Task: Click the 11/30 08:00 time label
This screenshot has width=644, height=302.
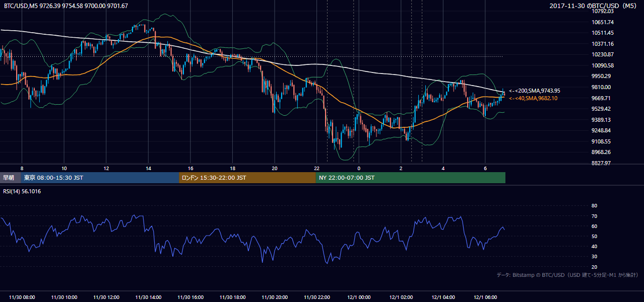Action: [x=22, y=297]
